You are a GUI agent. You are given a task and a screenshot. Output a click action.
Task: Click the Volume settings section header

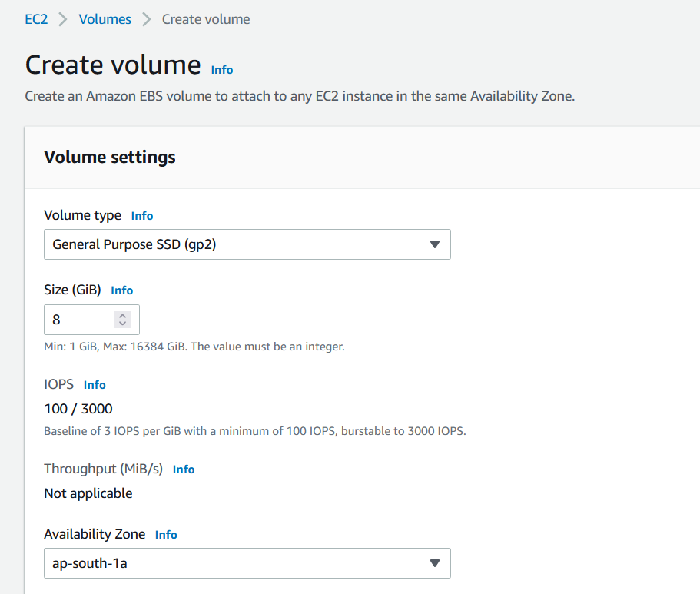[x=110, y=157]
